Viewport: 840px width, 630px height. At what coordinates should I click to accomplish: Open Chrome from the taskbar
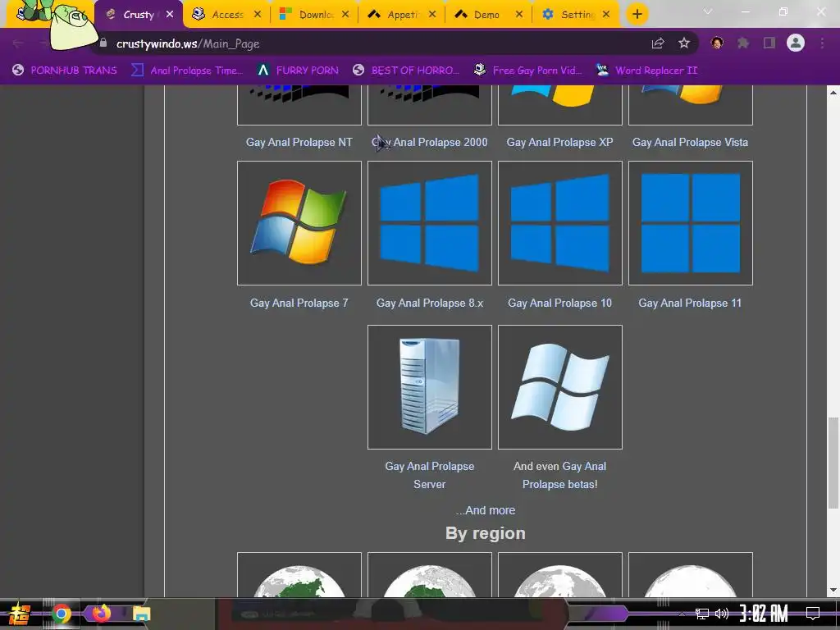(x=62, y=614)
